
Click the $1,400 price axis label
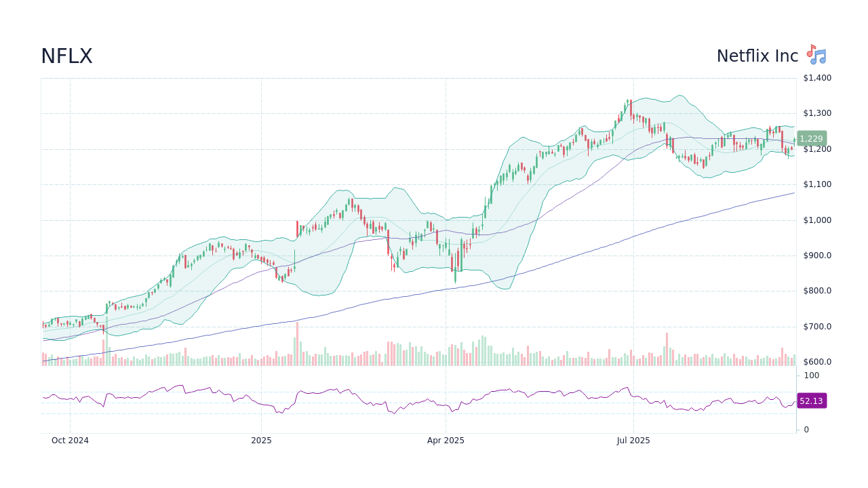pos(817,78)
